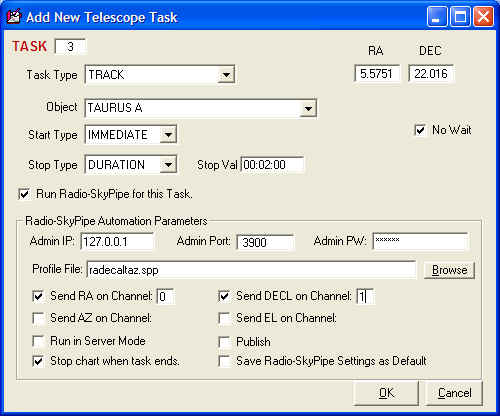Enable the Publish checkbox

coord(224,342)
